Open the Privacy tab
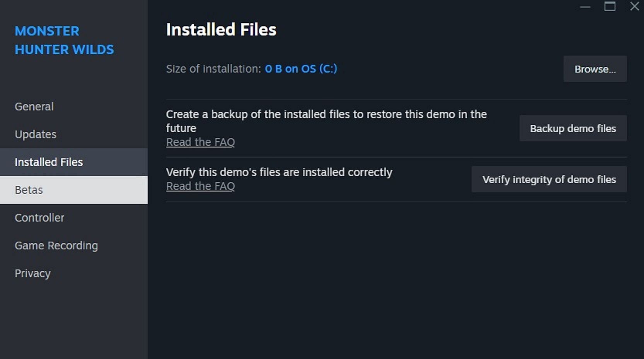 pos(33,273)
